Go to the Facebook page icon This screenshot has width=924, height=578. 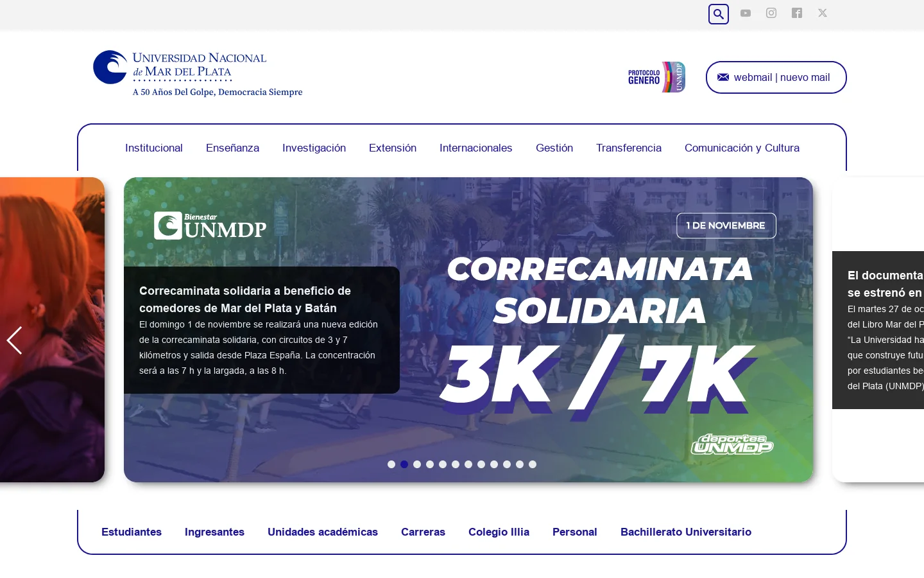(x=797, y=13)
